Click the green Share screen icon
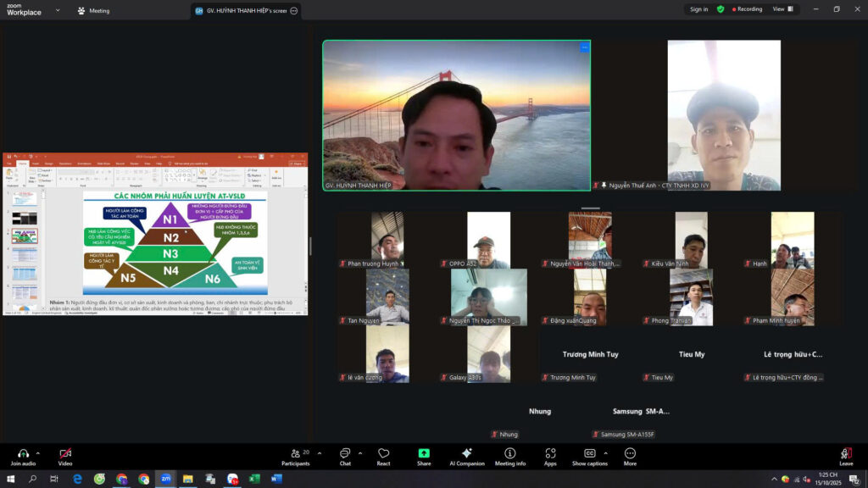This screenshot has width=868, height=488. [424, 453]
